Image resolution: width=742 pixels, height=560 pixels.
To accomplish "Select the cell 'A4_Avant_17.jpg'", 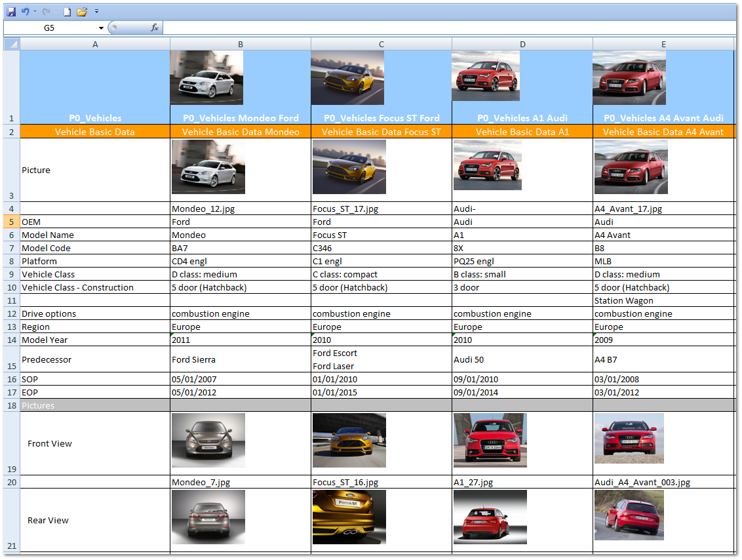I will click(664, 209).
